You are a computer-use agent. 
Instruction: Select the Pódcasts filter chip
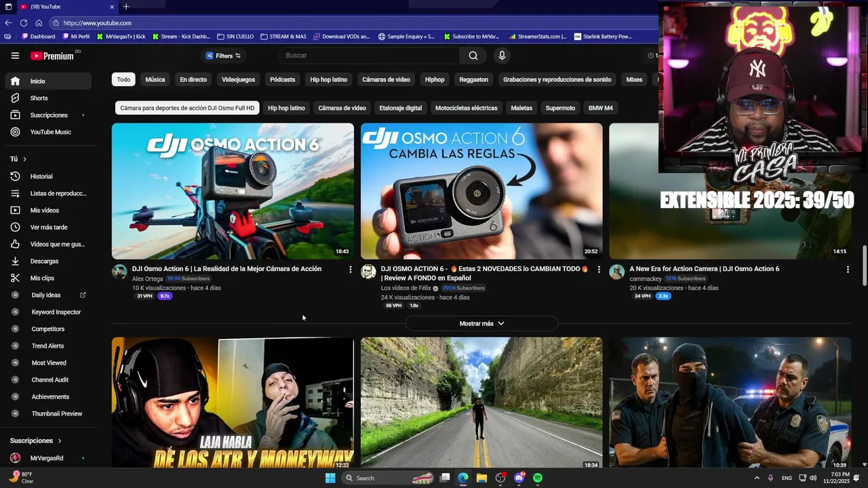282,79
